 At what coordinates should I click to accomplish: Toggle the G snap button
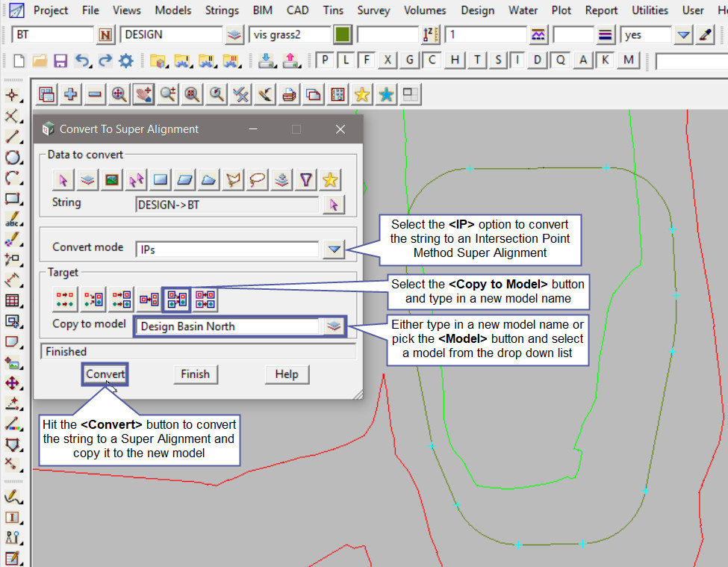coord(409,61)
